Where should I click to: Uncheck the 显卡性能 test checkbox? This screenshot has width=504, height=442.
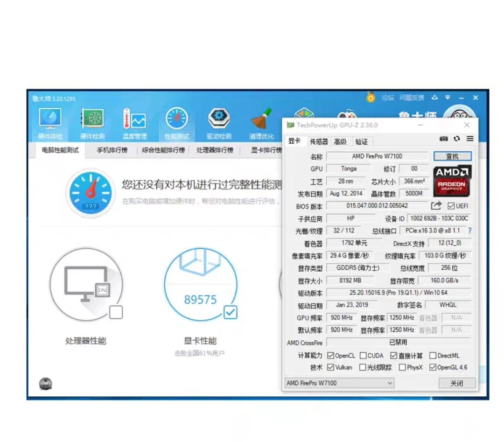(231, 312)
